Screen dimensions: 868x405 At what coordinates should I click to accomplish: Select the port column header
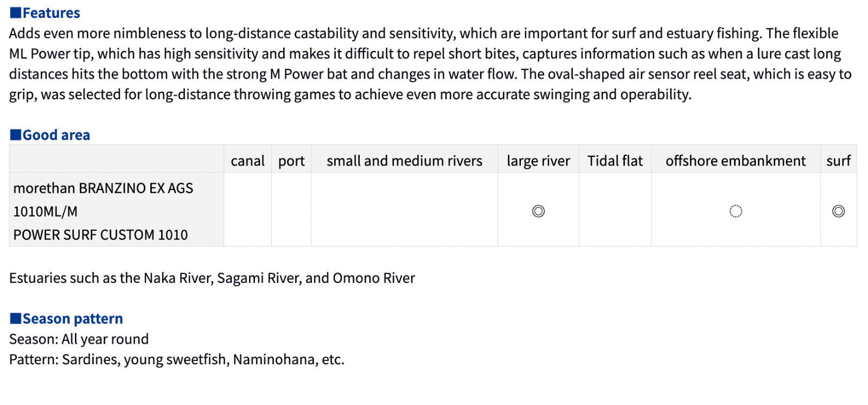[291, 161]
